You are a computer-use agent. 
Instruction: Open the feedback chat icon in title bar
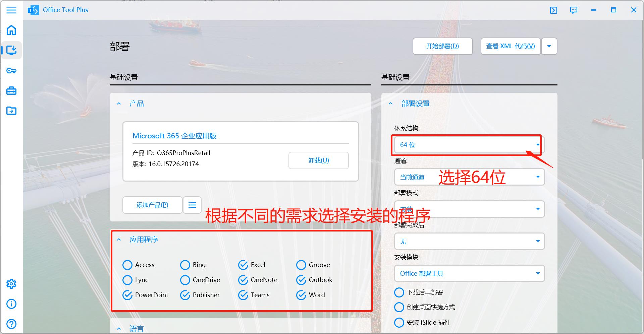(574, 10)
